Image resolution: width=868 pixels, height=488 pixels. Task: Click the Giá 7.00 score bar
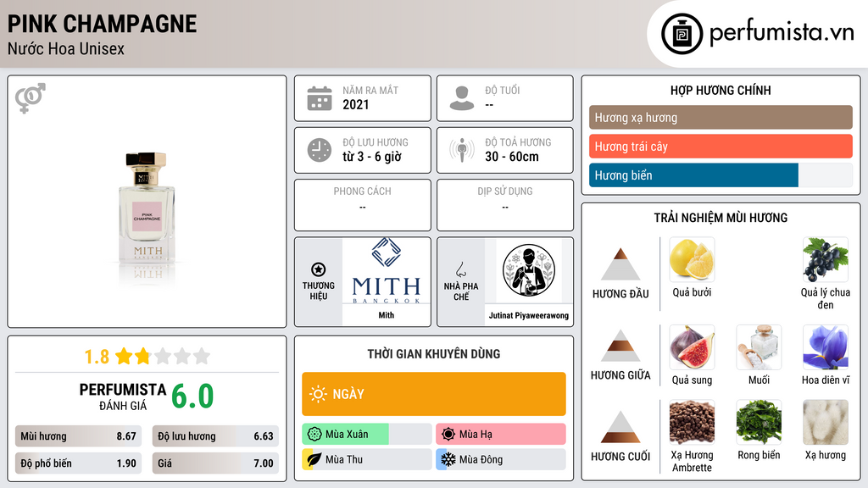(215, 463)
